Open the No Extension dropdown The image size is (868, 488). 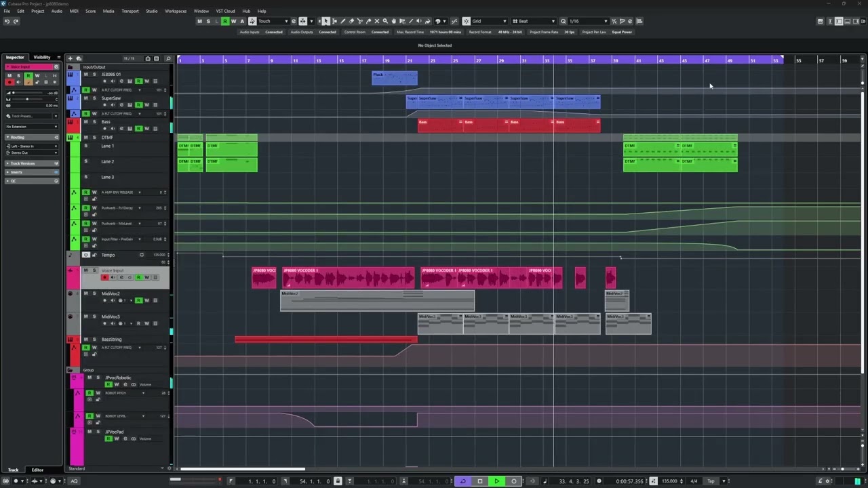click(31, 127)
